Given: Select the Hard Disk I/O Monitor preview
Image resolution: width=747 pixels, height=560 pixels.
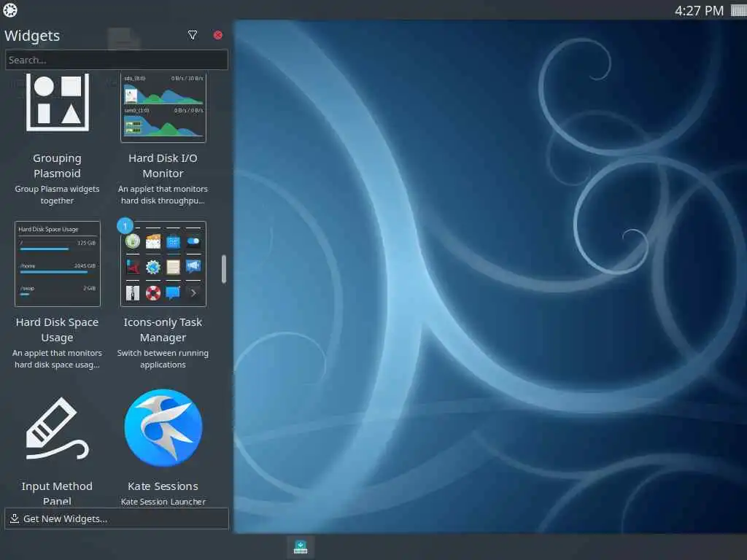Looking at the screenshot, I should click(163, 108).
